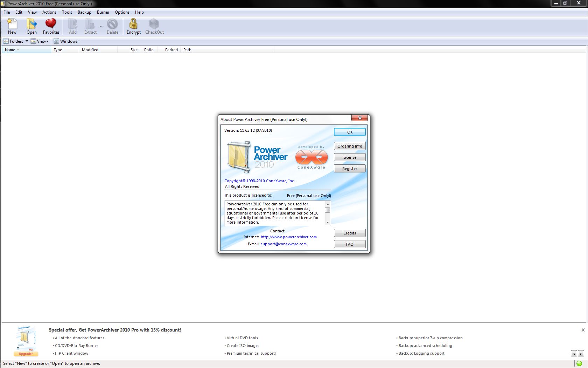
Task: Click the FAQ button
Action: click(x=350, y=244)
